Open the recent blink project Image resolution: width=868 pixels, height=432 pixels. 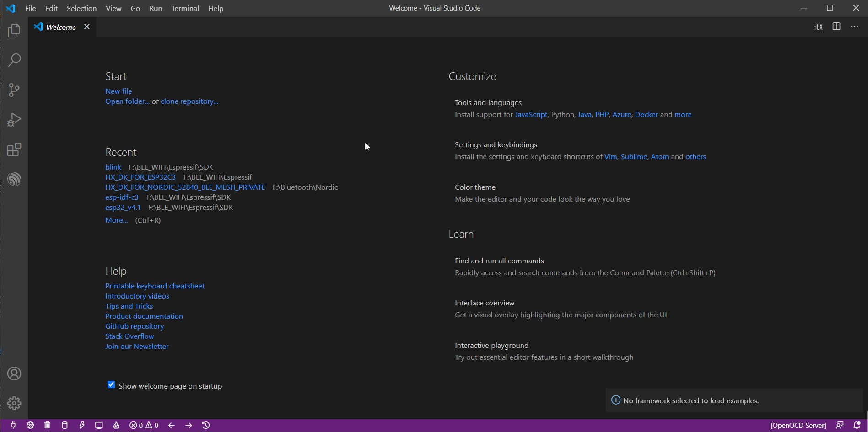pos(113,167)
